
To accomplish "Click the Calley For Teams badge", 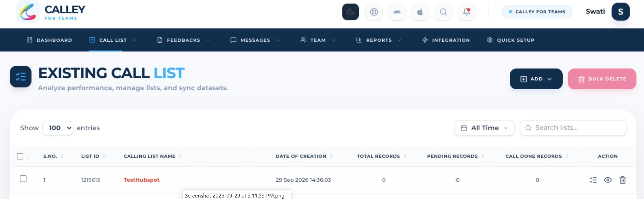I will point(537,12).
